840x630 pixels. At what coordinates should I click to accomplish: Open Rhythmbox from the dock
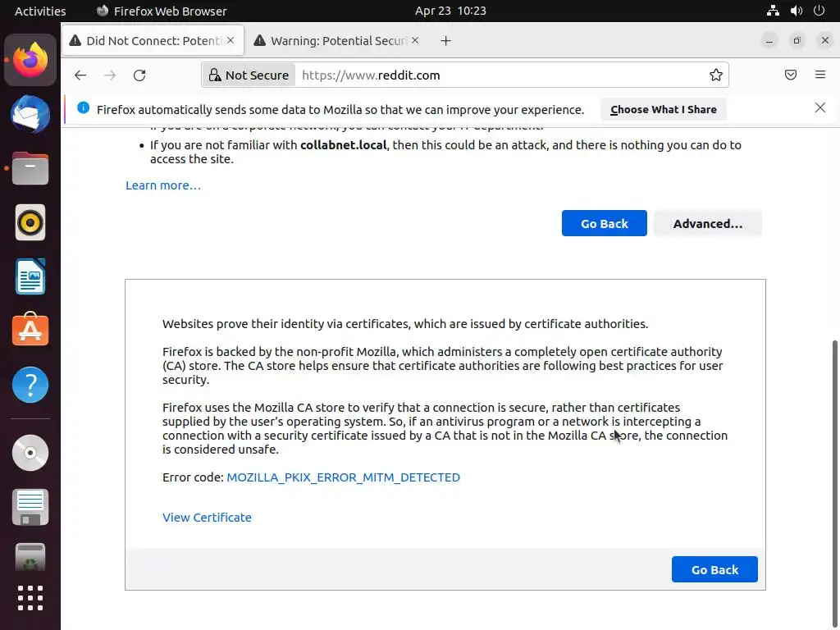pos(30,222)
